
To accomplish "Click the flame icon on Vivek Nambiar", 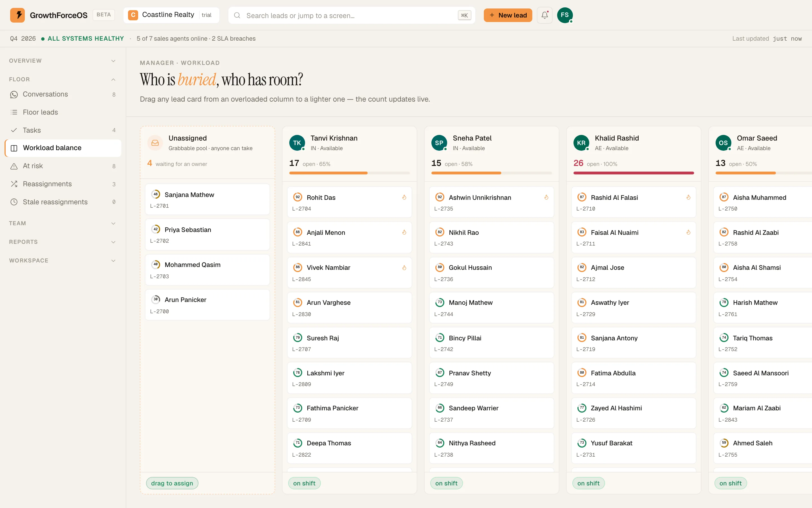I will (x=404, y=268).
